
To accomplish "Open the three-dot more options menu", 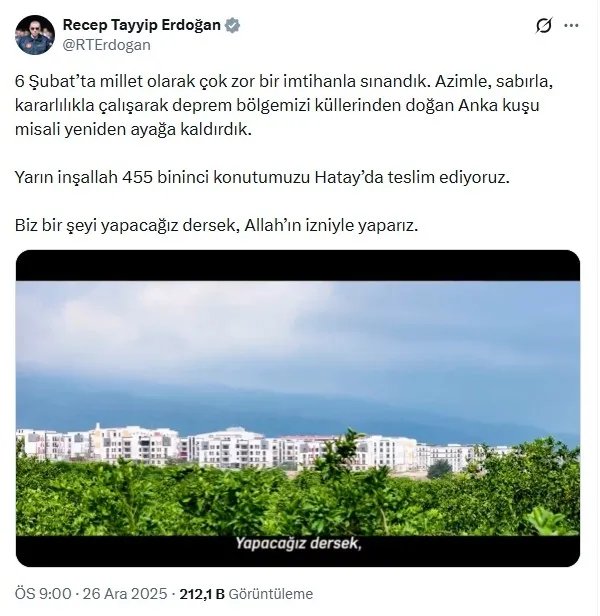I will tap(571, 26).
